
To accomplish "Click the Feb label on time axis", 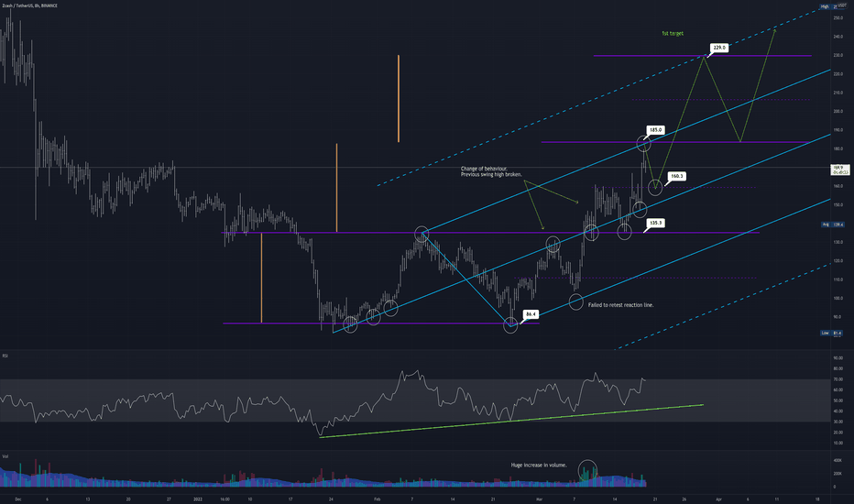I will [377, 499].
